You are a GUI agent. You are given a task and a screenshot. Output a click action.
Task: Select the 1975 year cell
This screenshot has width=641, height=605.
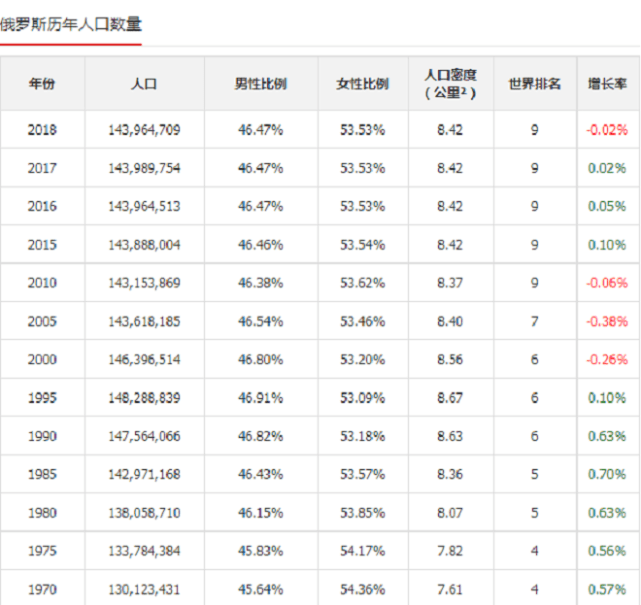(42, 551)
